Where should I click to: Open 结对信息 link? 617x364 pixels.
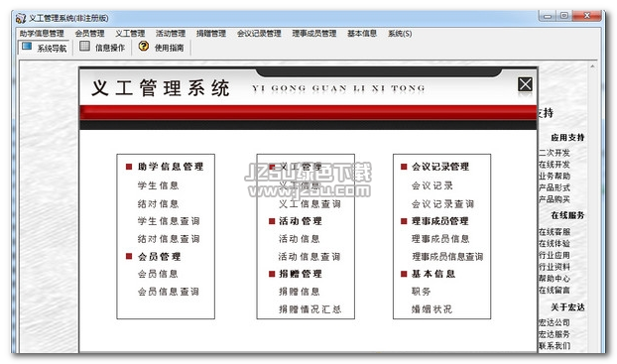pyautogui.click(x=158, y=204)
